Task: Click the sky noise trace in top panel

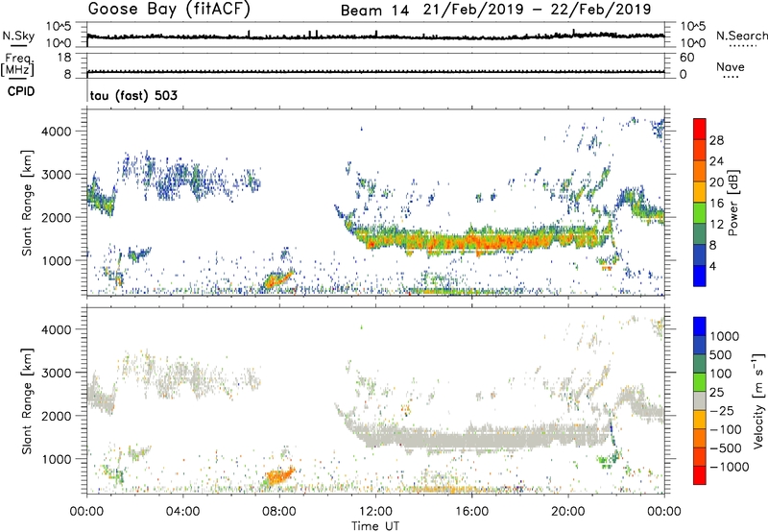Action: click(x=375, y=36)
